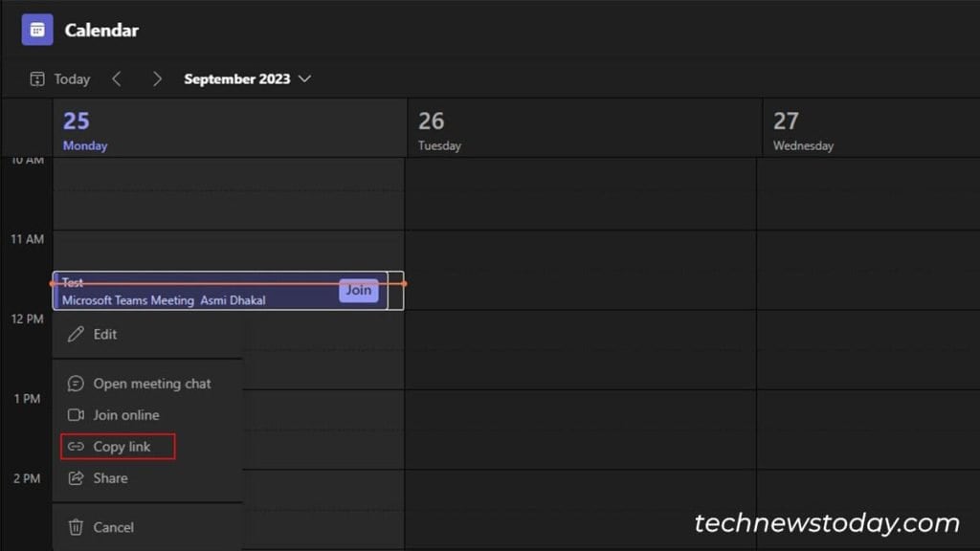Viewport: 980px width, 551px height.
Task: Go to previous week with left arrow
Action: point(117,78)
